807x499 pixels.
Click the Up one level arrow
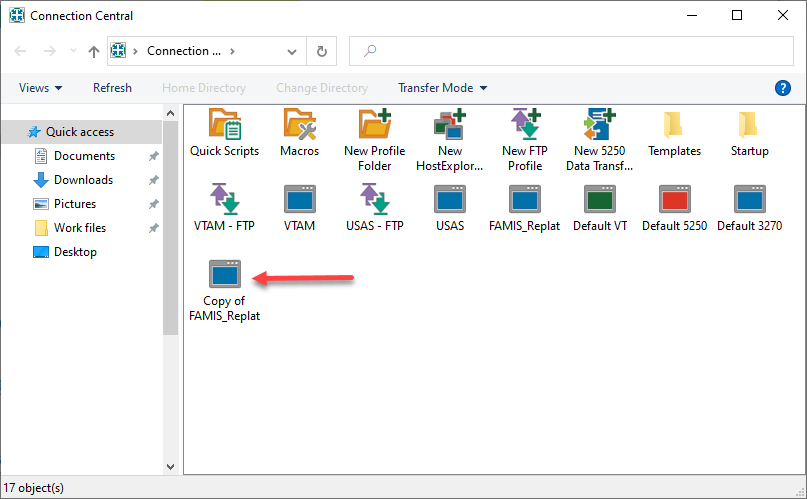94,51
